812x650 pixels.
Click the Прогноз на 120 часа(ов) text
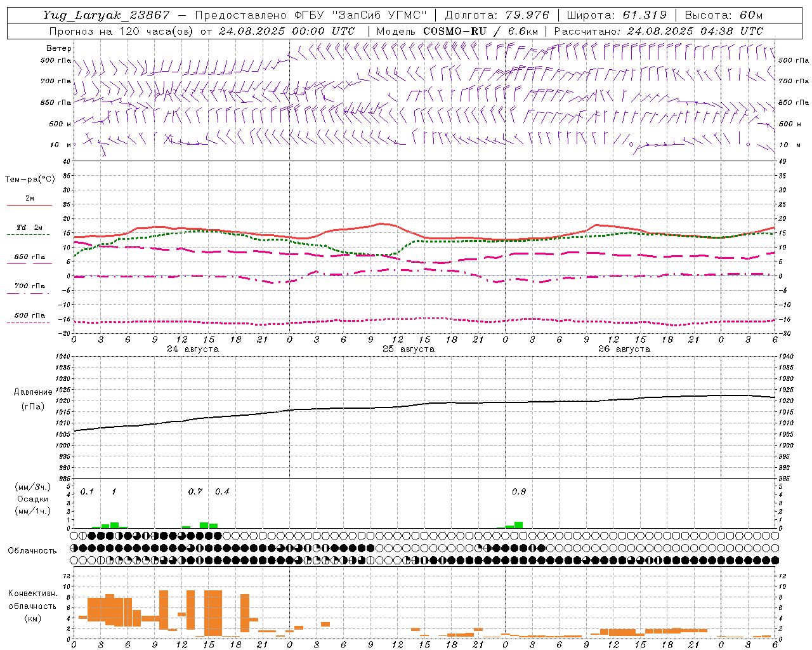(x=122, y=31)
